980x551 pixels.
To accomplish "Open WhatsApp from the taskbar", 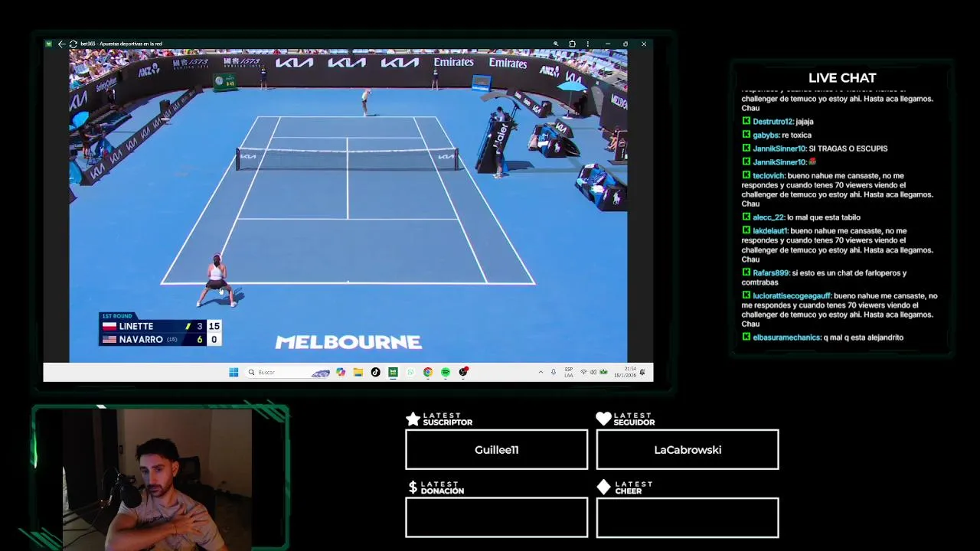I will [x=410, y=372].
